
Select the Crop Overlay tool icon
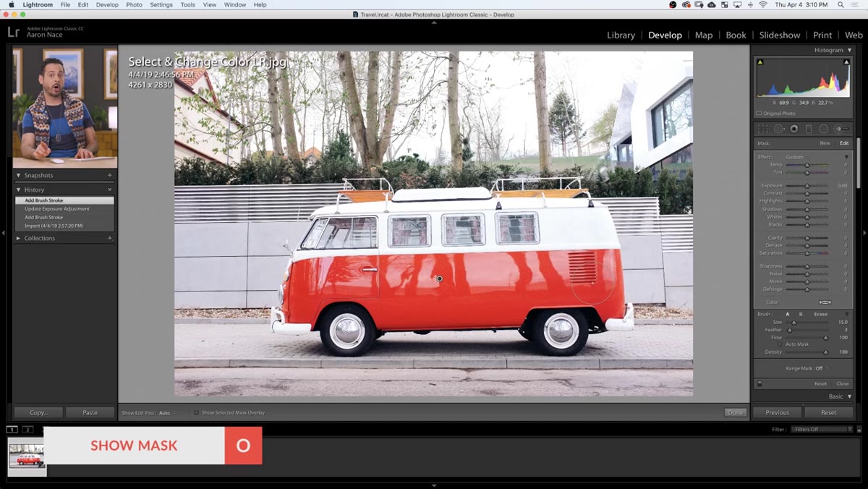pyautogui.click(x=762, y=129)
